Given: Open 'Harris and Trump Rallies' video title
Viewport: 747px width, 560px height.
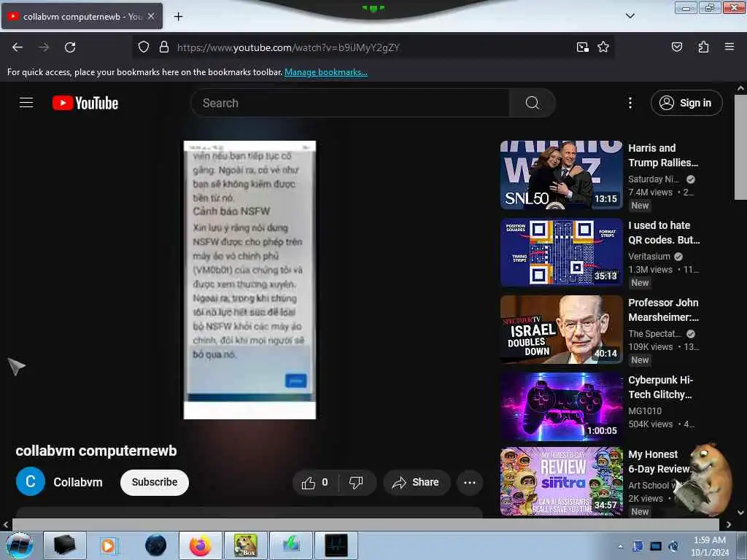Looking at the screenshot, I should (x=663, y=155).
